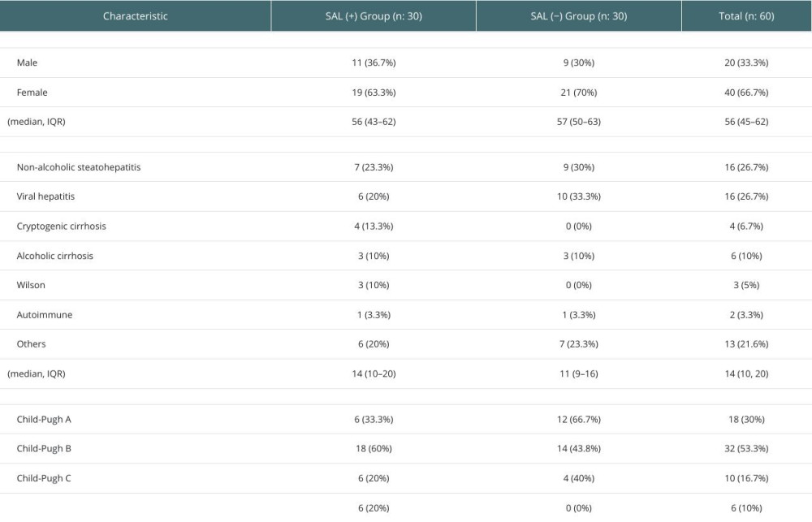
Task: Select the Female row label
Action: (32, 93)
